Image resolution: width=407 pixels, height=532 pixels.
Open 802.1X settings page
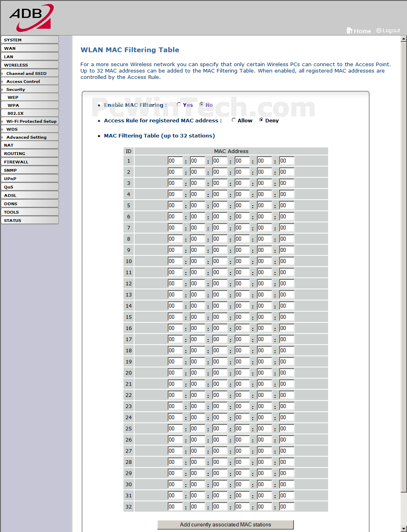[x=30, y=113]
